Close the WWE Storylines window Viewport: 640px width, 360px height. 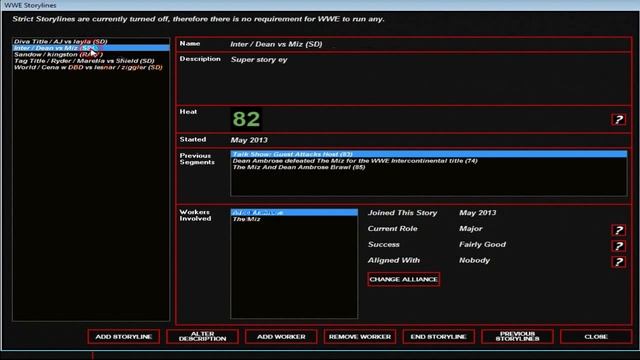[596, 337]
